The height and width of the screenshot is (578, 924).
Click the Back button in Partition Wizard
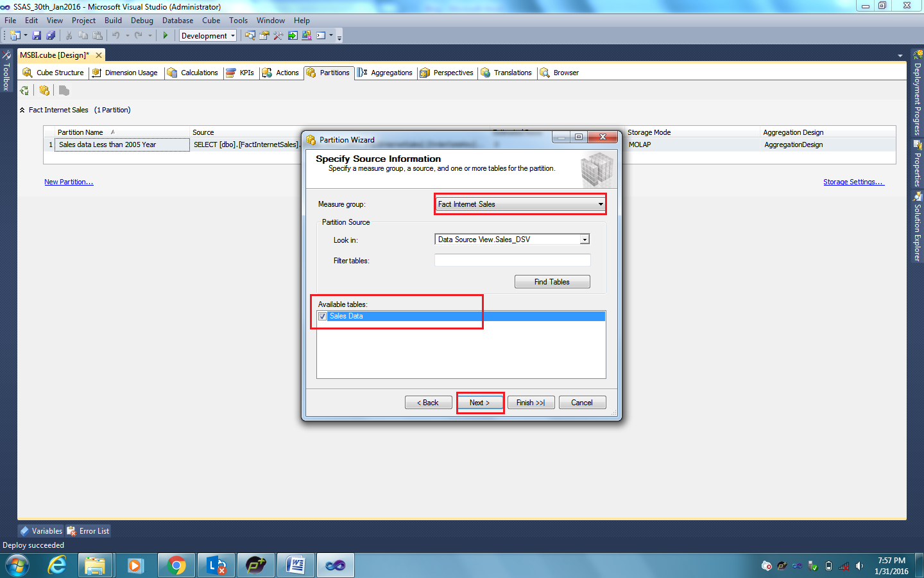(x=428, y=403)
